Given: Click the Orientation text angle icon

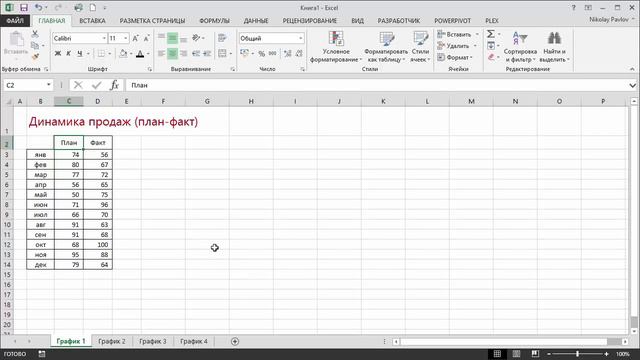Looking at the screenshot, I should click(196, 38).
